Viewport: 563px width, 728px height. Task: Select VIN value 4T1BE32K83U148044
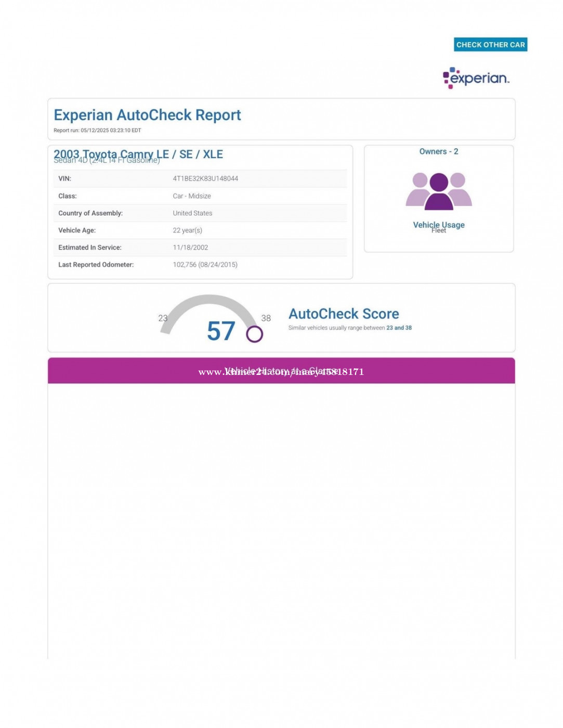(205, 178)
